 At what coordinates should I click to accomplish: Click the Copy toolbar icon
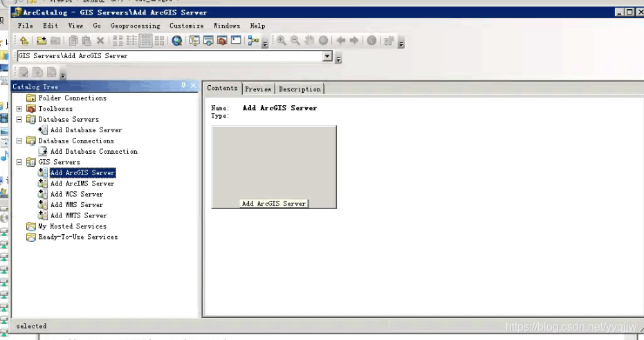click(73, 40)
